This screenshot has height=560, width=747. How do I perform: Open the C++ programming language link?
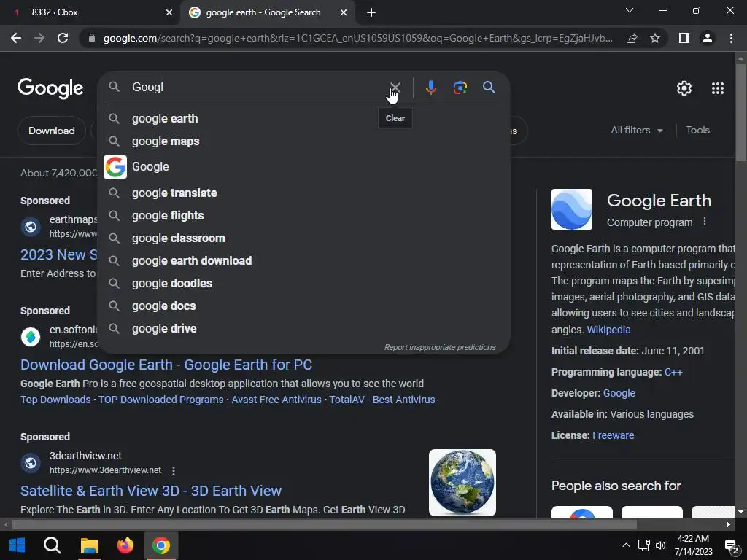tap(673, 372)
